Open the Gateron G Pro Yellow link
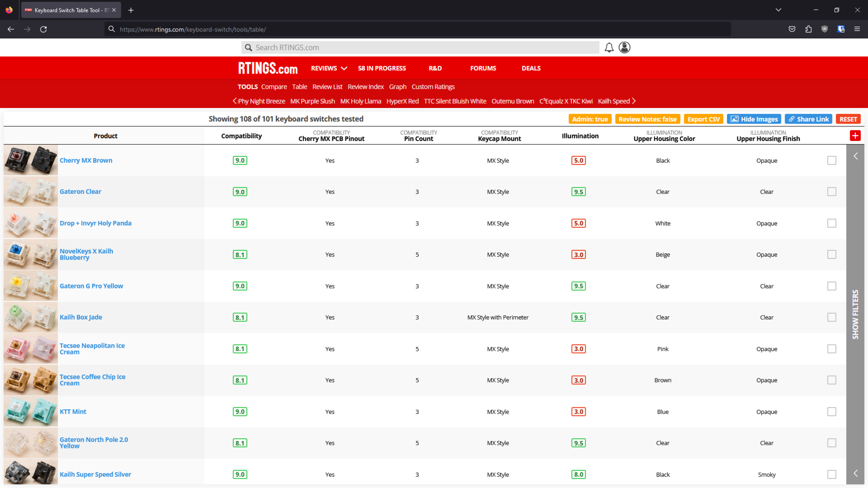 pos(91,286)
